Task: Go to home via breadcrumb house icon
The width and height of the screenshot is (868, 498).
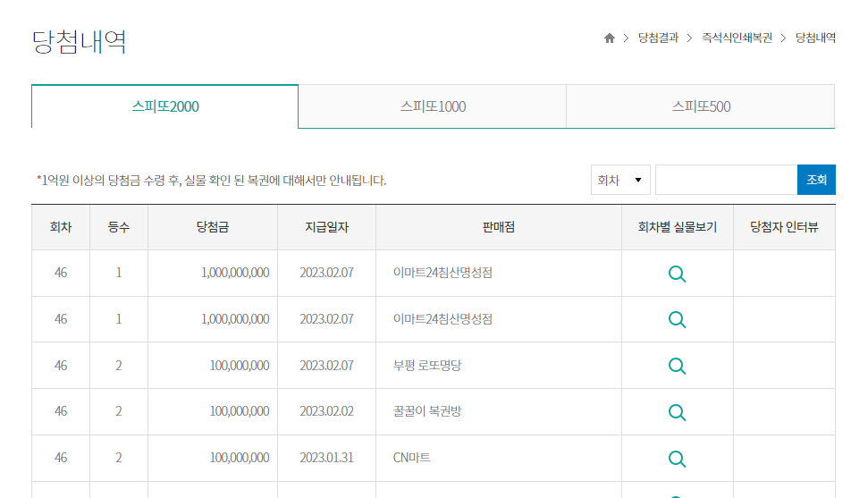Action: (x=609, y=38)
